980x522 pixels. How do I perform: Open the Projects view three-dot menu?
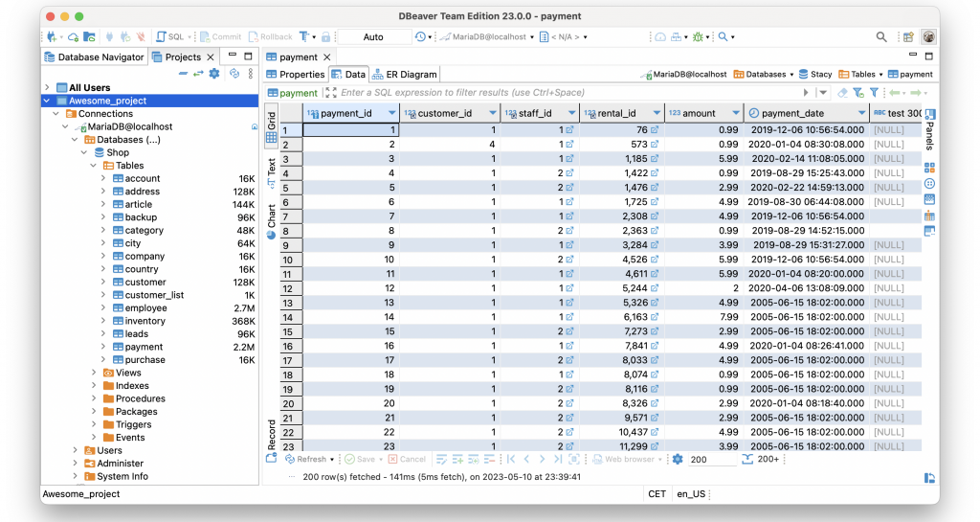(251, 74)
